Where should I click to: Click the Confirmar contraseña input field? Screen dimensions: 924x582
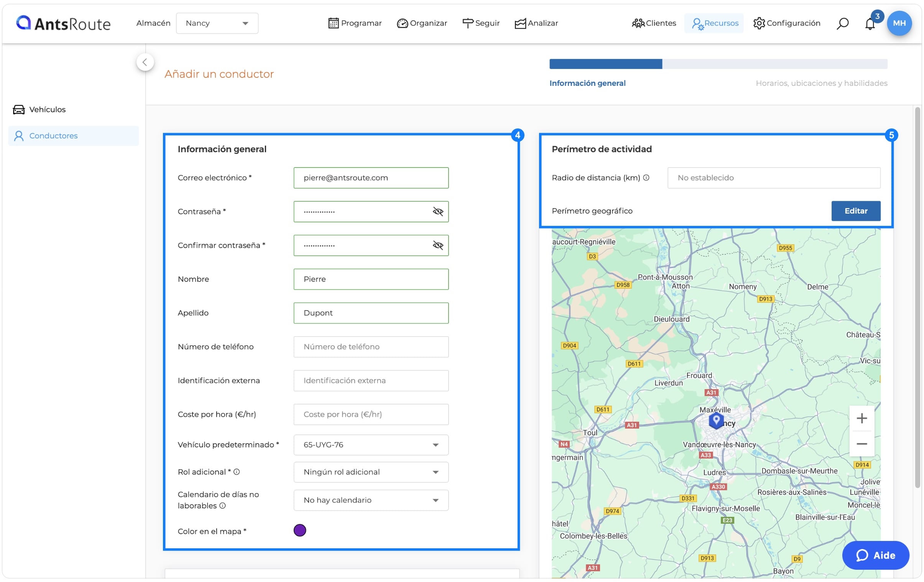371,245
